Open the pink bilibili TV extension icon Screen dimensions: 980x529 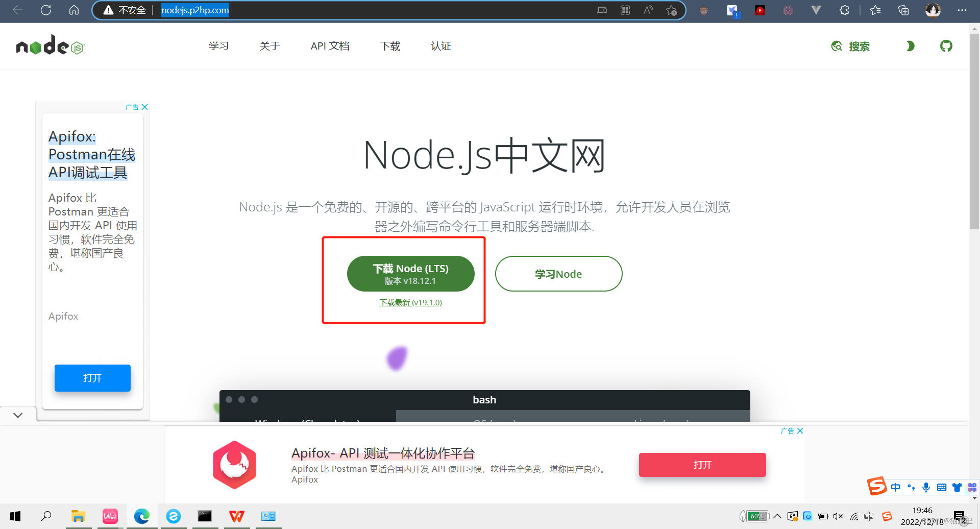[x=788, y=10]
